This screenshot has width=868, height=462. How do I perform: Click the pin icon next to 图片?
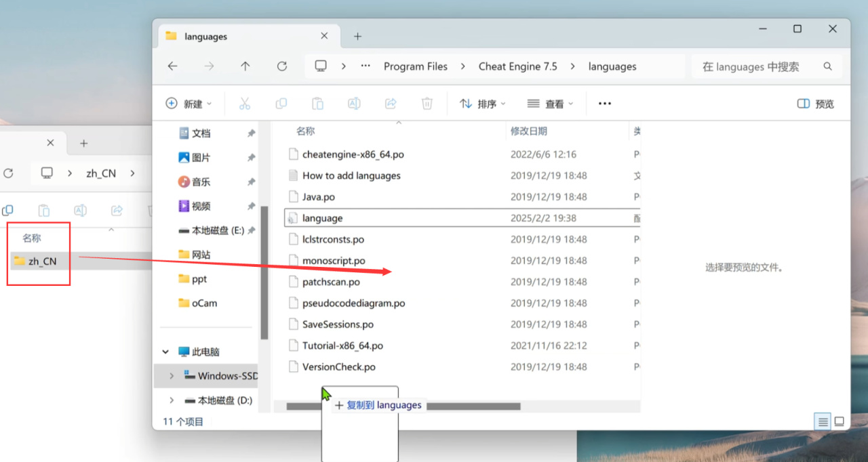(x=251, y=158)
